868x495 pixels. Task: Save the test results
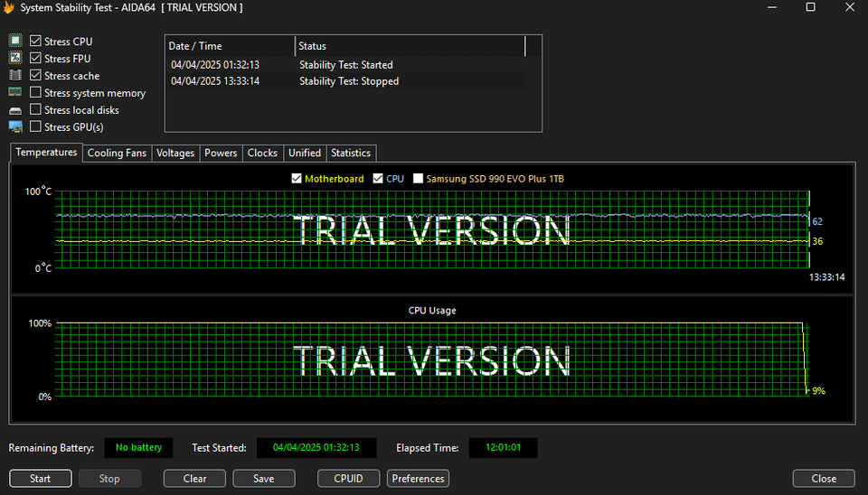[264, 479]
